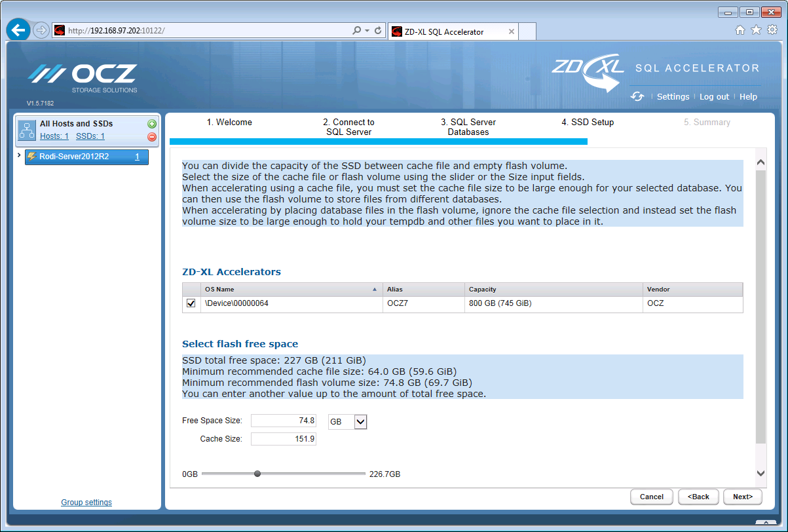Screen dimensions: 788x532
Task: Open the Favorites star icon
Action: click(x=756, y=29)
